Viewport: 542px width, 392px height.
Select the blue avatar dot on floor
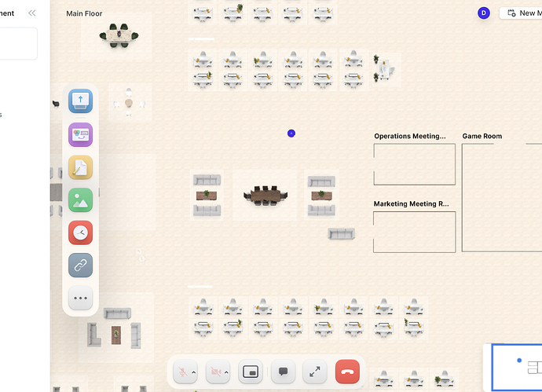291,134
